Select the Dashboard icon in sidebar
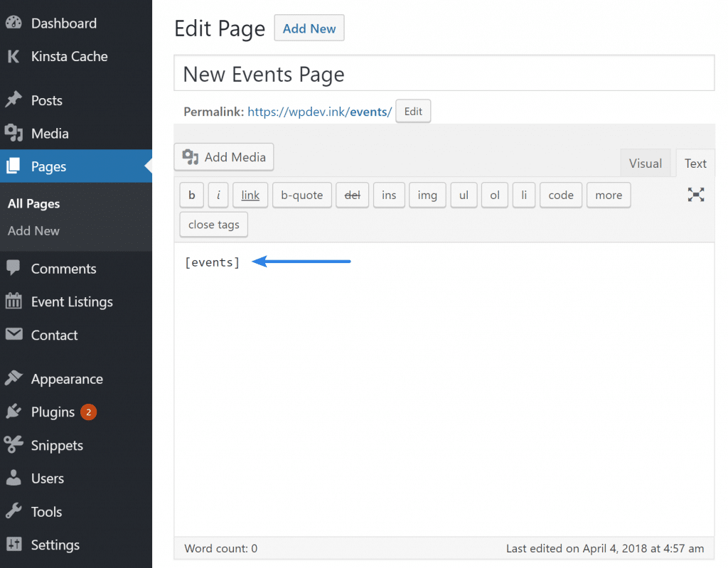728x568 pixels. point(15,22)
